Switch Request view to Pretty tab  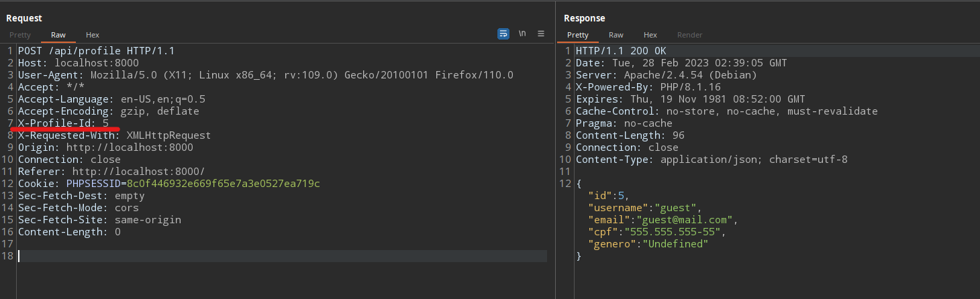point(20,35)
